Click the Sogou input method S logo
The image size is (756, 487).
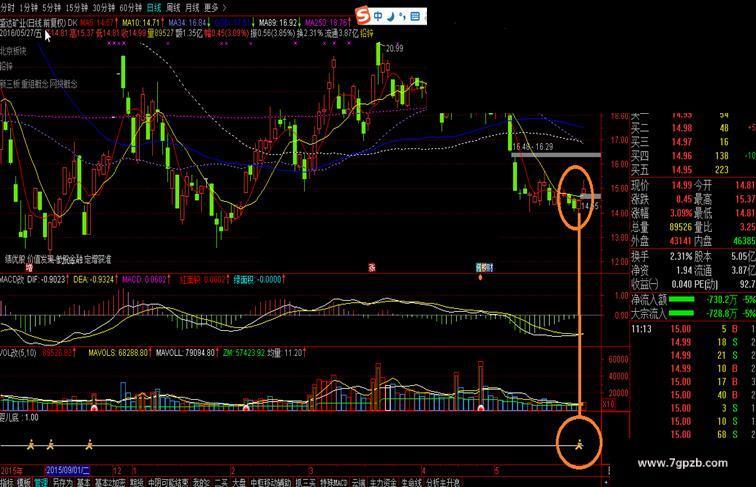click(363, 16)
